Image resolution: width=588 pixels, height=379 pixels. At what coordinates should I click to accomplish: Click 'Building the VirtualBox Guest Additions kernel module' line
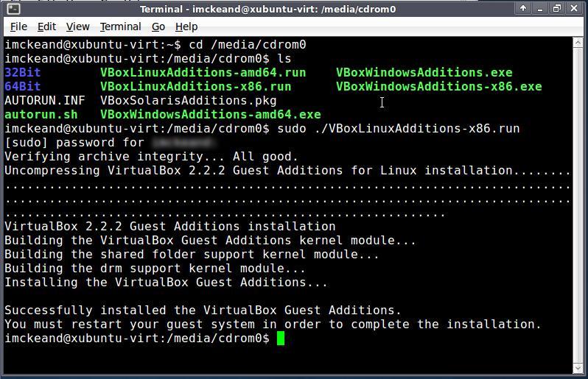pyautogui.click(x=211, y=241)
